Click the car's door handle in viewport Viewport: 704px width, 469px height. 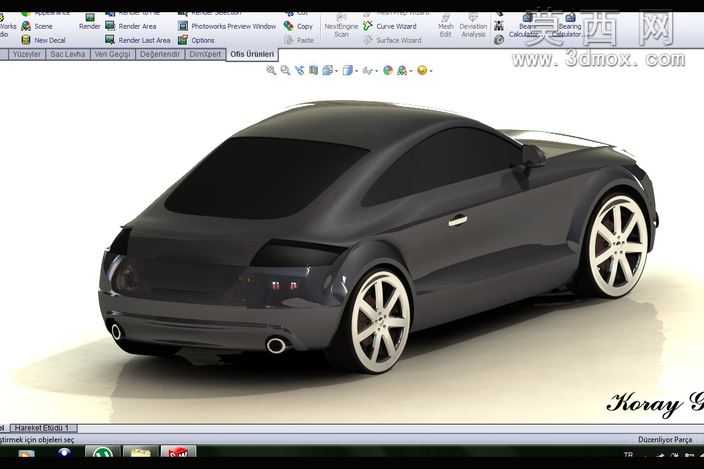pos(458,220)
